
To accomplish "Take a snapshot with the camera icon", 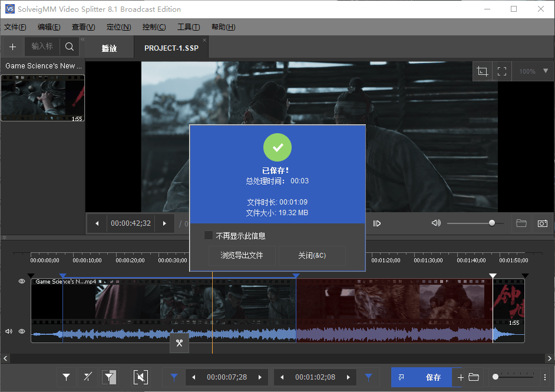I will tap(543, 223).
